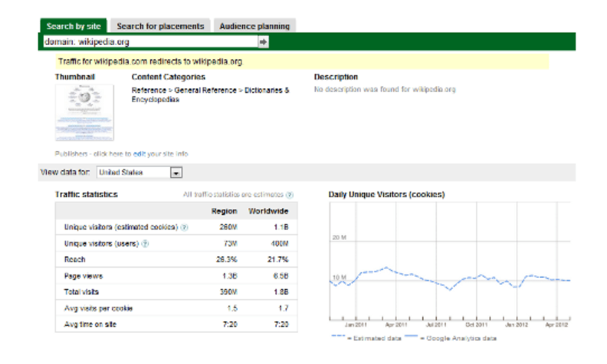This screenshot has height=364, width=607.
Task: Click the Worldwide column header
Action: coord(268,211)
